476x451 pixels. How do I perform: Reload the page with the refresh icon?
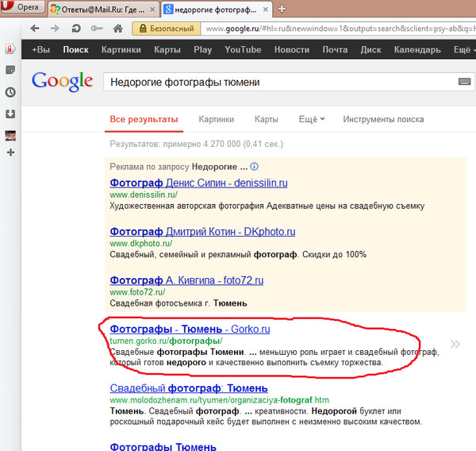[76, 29]
